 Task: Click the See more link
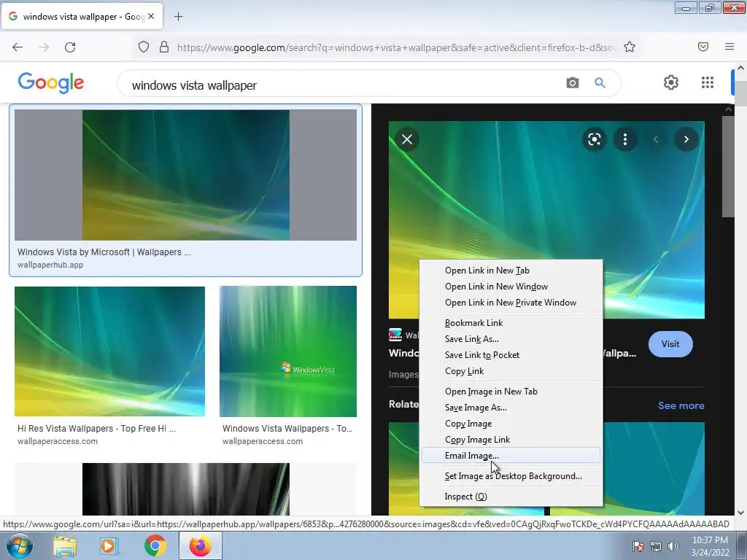click(681, 405)
